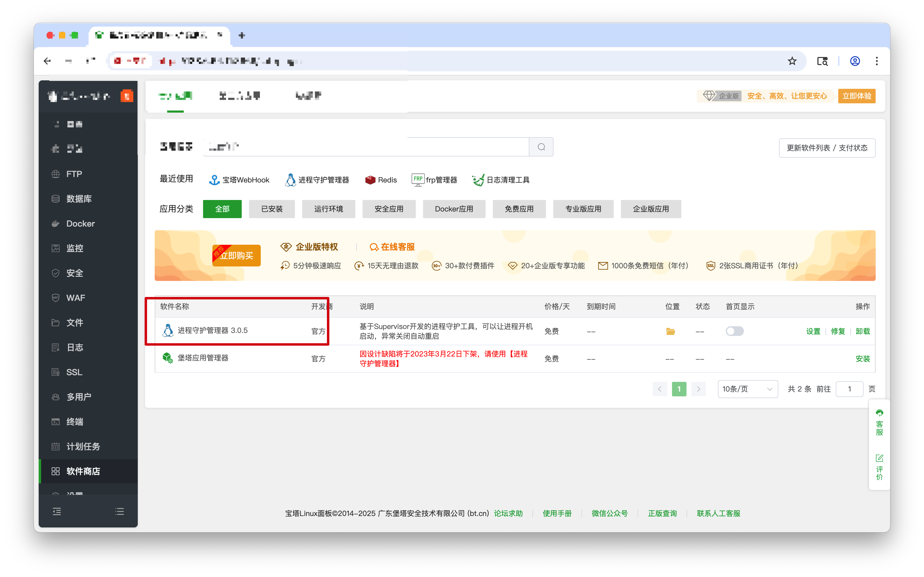The image size is (924, 577).
Task: Bookmark page with star icon
Action: pyautogui.click(x=792, y=61)
